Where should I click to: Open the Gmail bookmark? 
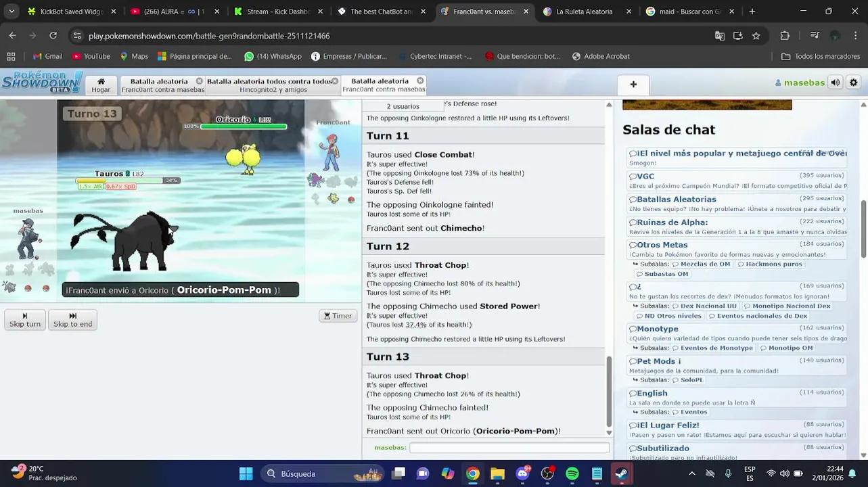(x=47, y=56)
